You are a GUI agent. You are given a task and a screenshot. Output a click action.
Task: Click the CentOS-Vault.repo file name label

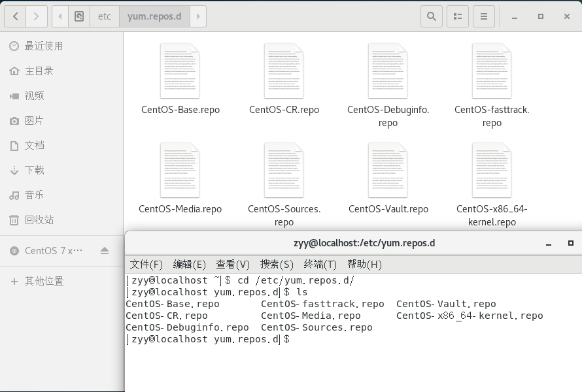tap(388, 209)
